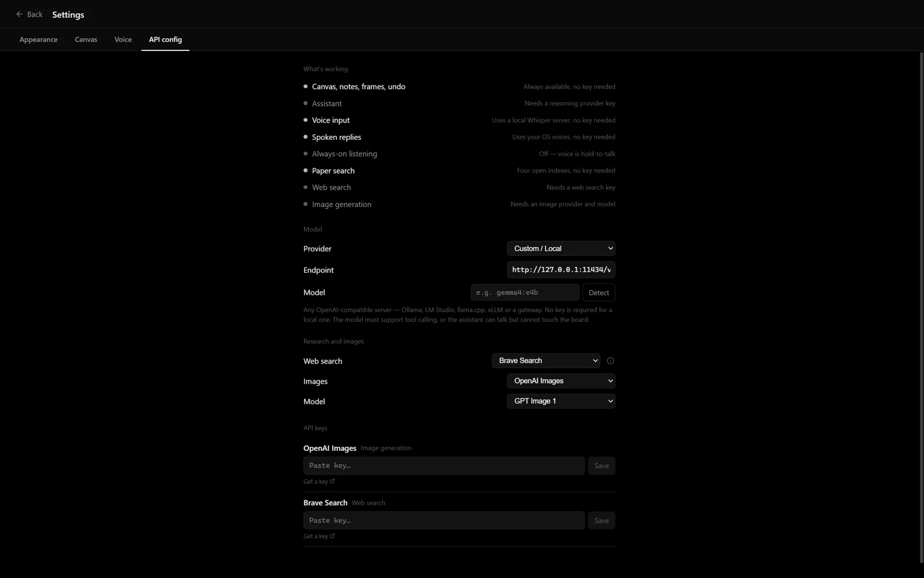Click the "Always-on listening" label
The width and height of the screenshot is (924, 578).
click(x=345, y=154)
